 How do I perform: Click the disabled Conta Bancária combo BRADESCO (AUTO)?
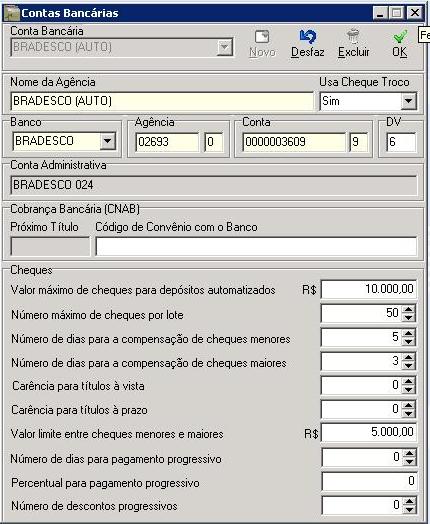tap(122, 47)
